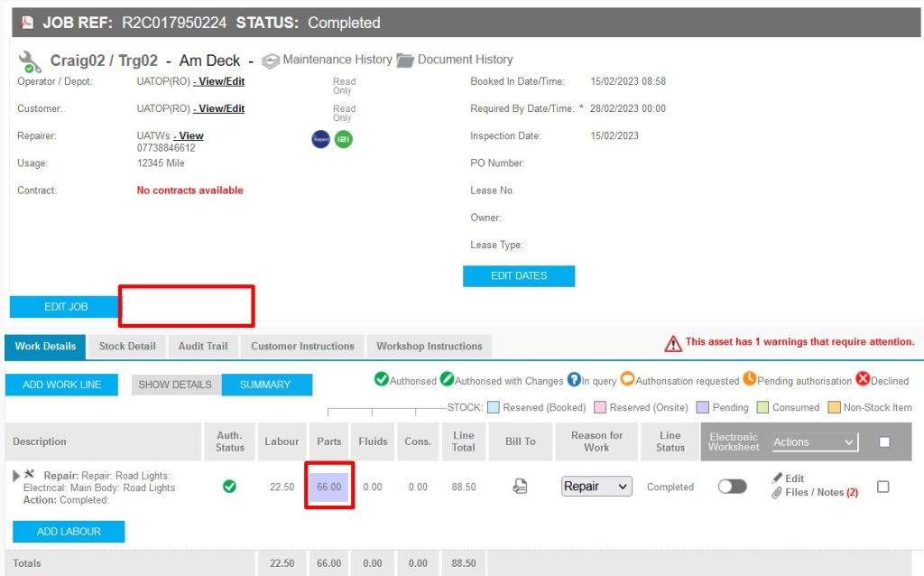Open Maintenance History stack icon
This screenshot has height=576, width=924.
point(271,60)
